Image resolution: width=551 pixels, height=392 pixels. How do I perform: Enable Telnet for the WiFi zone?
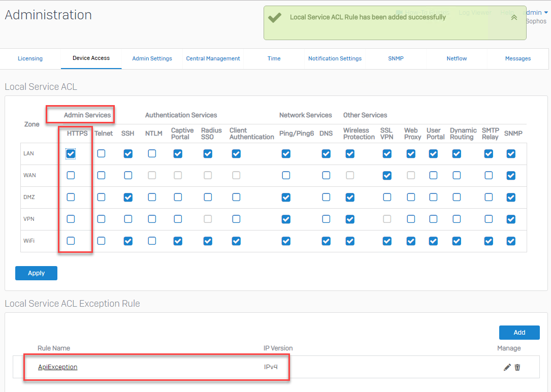point(101,241)
